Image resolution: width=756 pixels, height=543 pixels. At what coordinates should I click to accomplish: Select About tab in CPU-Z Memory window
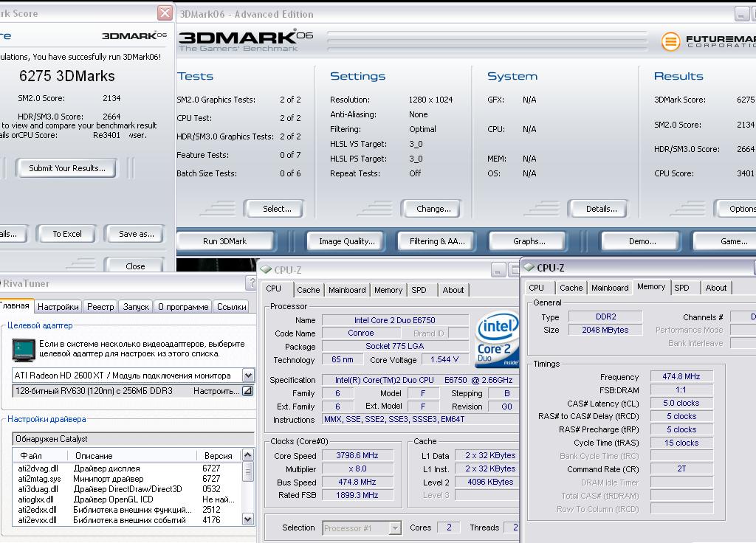point(716,288)
